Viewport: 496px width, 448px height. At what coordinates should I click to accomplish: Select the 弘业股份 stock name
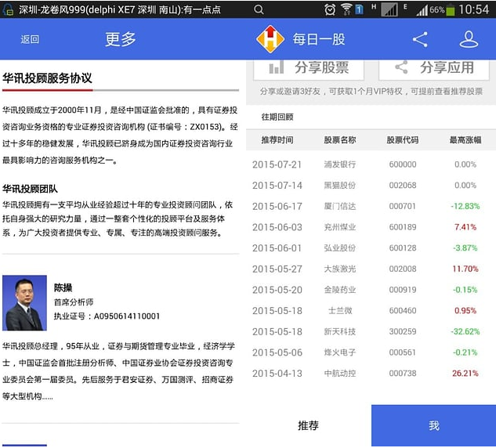340,247
